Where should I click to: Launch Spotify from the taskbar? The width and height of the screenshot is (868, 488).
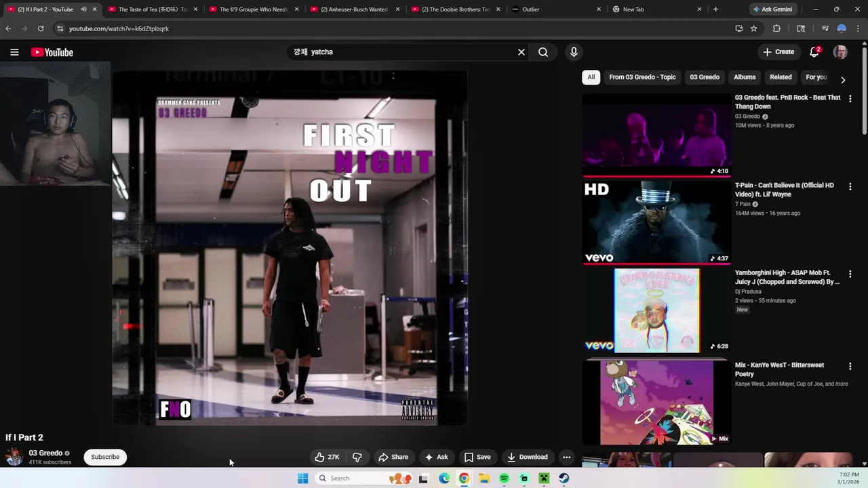[504, 479]
